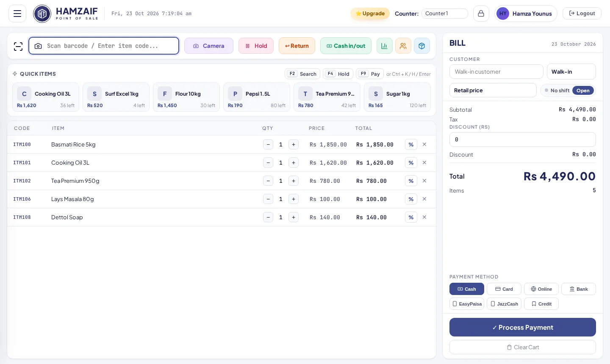Increase Basmati Rice quantity with plus

click(294, 144)
